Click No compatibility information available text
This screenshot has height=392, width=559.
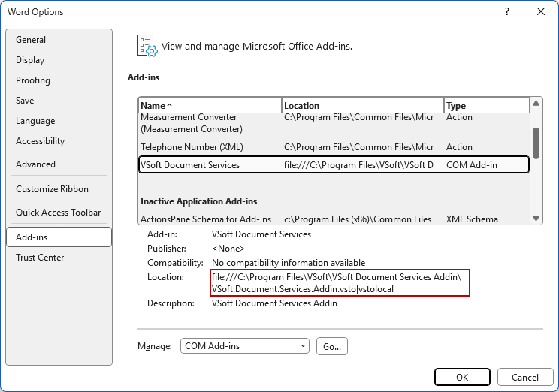coord(289,263)
